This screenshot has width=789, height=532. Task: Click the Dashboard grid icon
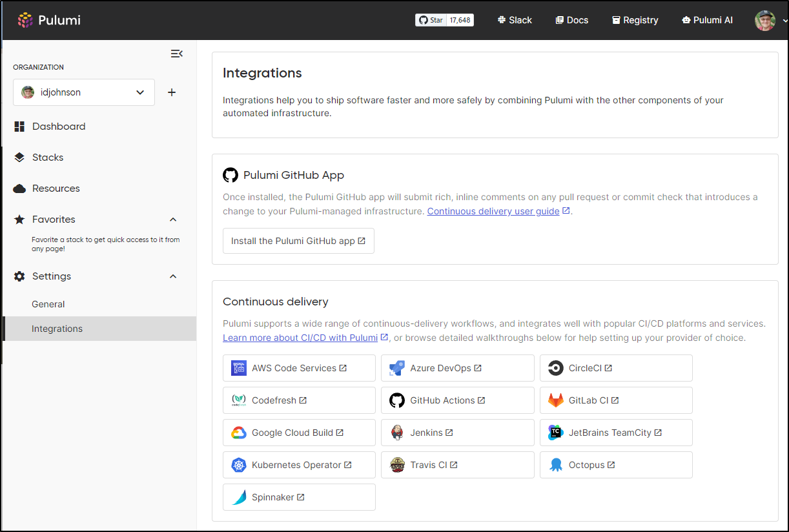click(19, 127)
